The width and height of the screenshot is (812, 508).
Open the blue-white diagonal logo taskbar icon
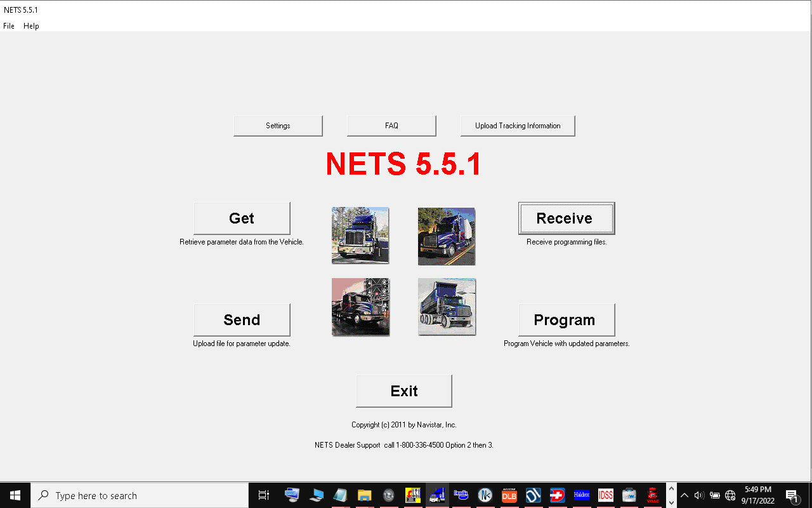[534, 495]
